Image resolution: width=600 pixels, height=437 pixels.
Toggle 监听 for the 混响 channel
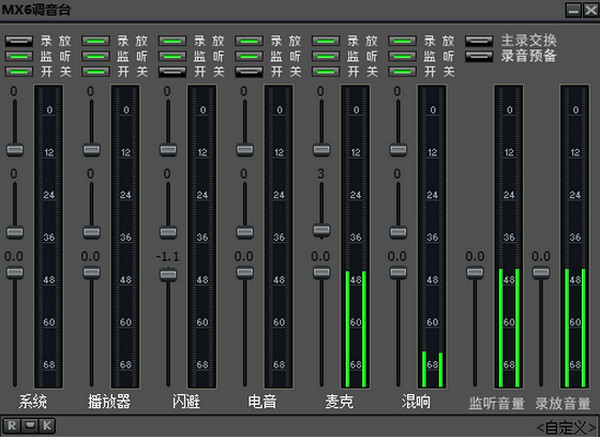pos(402,56)
